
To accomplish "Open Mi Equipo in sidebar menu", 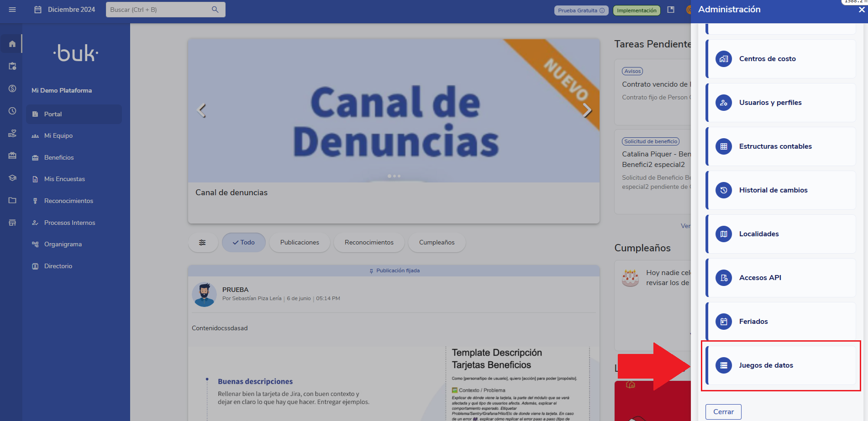I will coord(58,135).
